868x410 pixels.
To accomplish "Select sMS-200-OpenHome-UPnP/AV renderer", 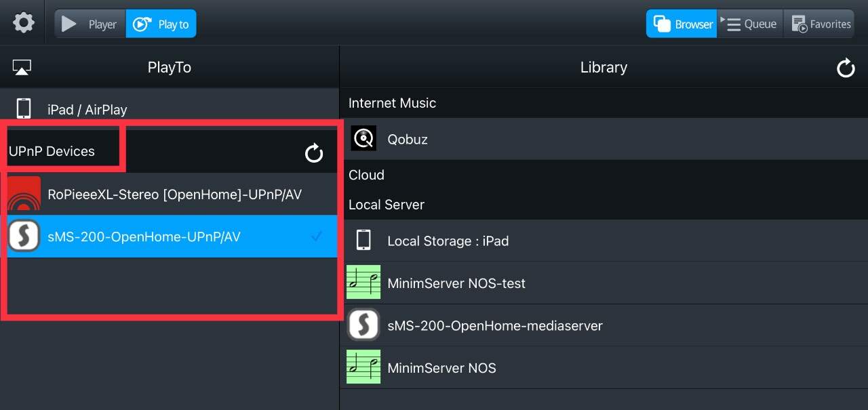I will pos(172,237).
